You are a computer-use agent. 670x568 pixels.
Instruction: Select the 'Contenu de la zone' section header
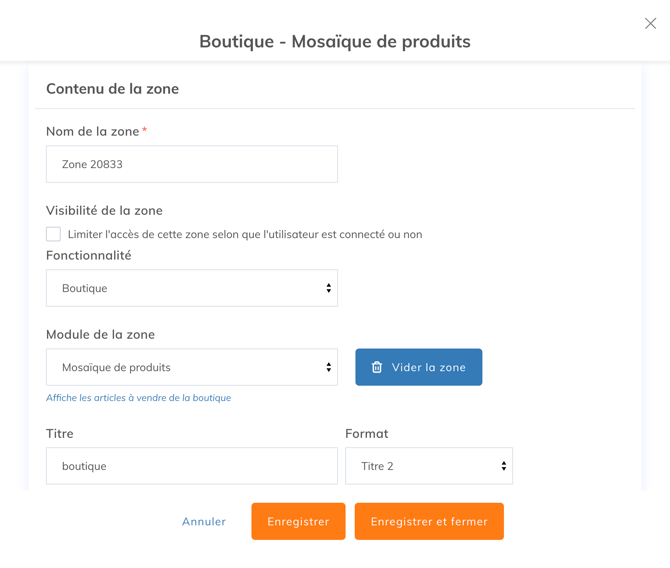coord(112,89)
